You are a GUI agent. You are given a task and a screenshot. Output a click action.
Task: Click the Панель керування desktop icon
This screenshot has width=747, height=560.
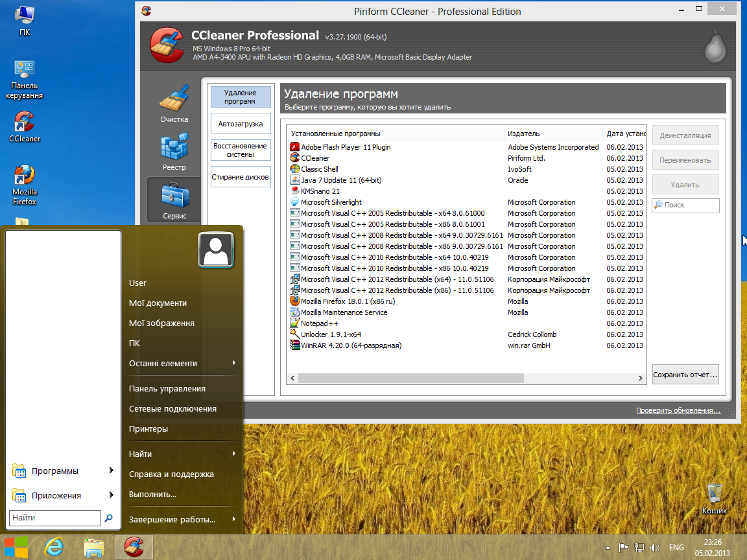tap(24, 69)
